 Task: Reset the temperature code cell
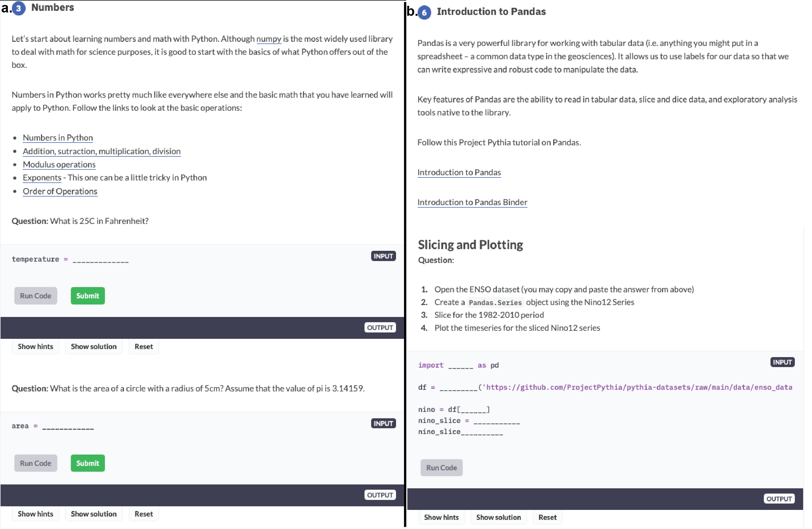coord(144,346)
